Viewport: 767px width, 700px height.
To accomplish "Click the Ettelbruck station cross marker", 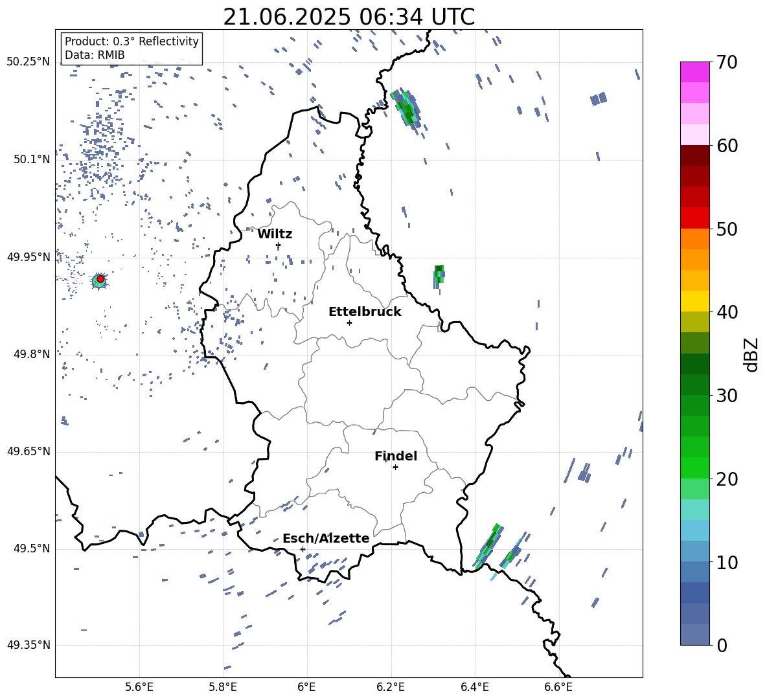I will (349, 322).
